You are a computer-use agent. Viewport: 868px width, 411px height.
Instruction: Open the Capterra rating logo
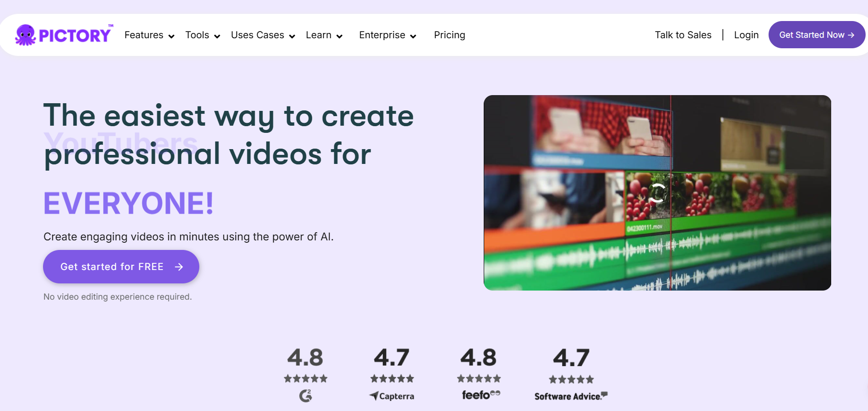[x=392, y=396]
